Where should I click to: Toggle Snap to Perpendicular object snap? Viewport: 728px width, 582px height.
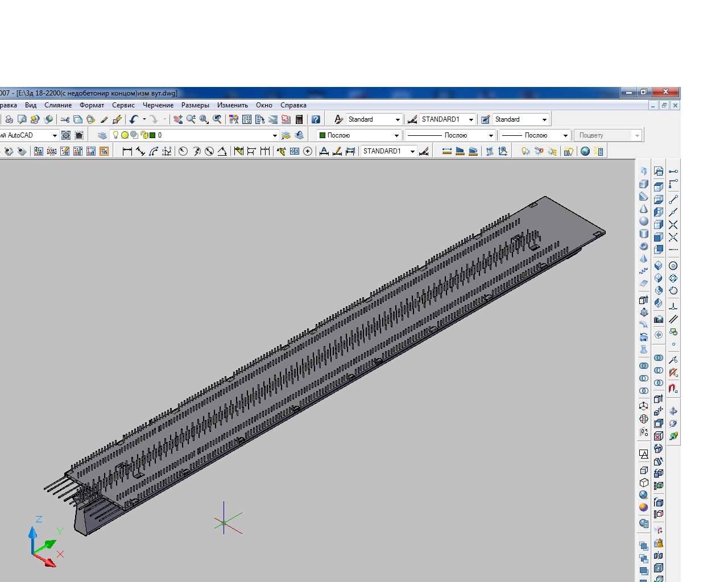673,306
